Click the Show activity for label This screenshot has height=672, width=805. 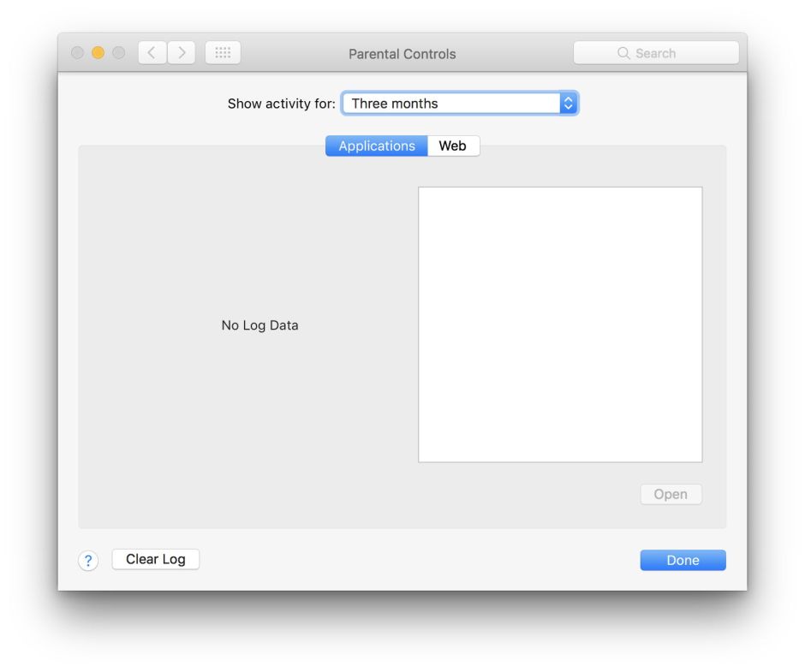coord(281,104)
